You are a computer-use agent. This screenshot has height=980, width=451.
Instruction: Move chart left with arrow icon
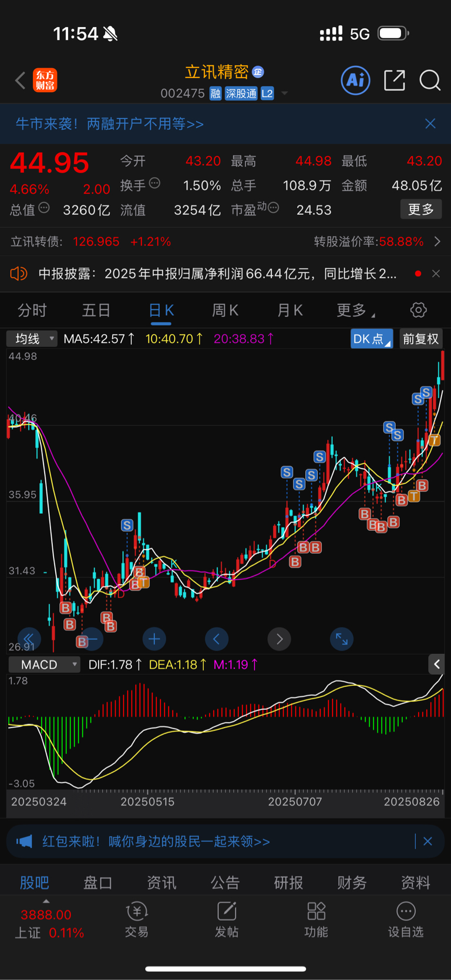point(217,639)
